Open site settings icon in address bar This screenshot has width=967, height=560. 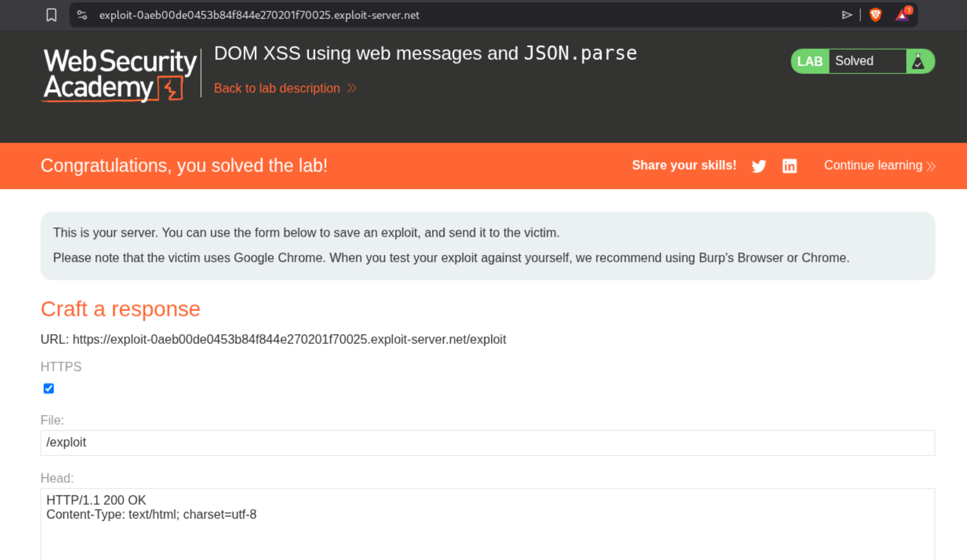(x=82, y=15)
